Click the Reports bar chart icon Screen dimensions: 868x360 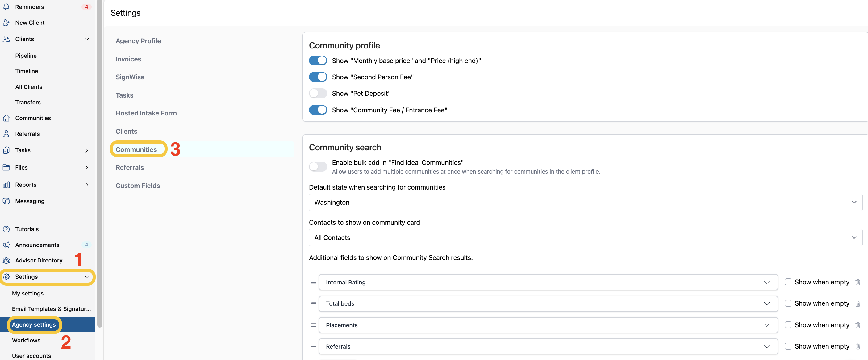coord(6,185)
